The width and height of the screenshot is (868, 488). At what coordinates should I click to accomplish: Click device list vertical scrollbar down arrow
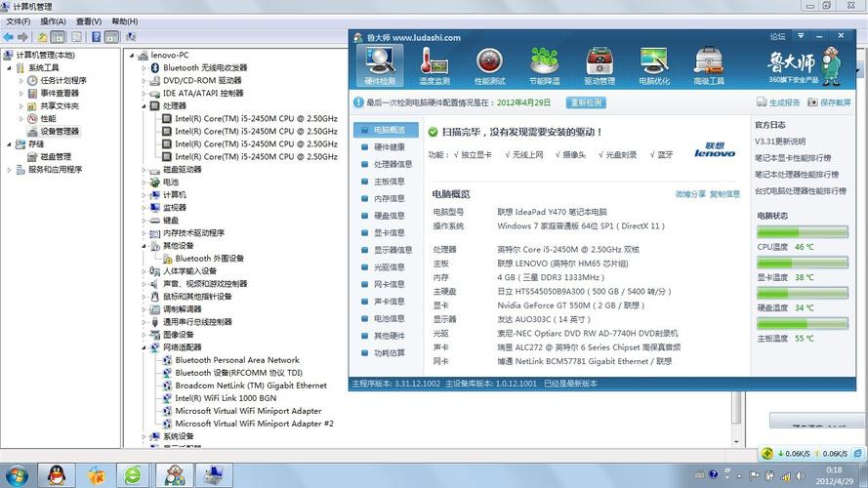pos(736,441)
